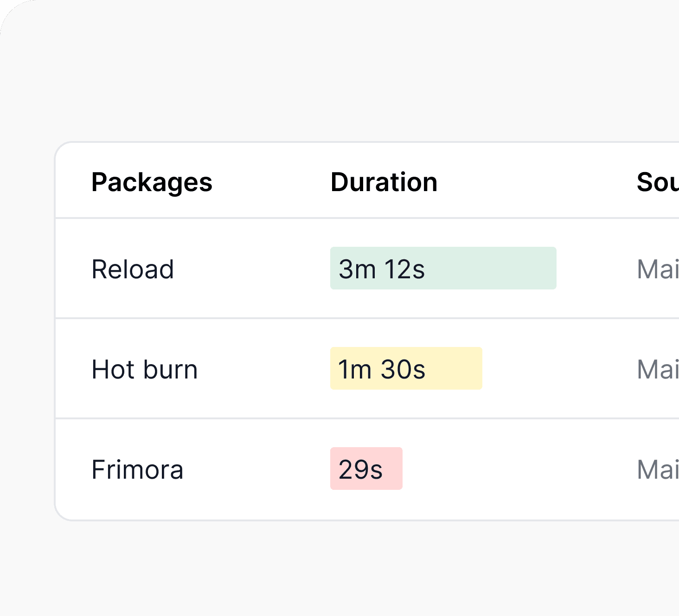Click the red duration bar for Frimora
679x616 pixels.
click(x=392, y=468)
